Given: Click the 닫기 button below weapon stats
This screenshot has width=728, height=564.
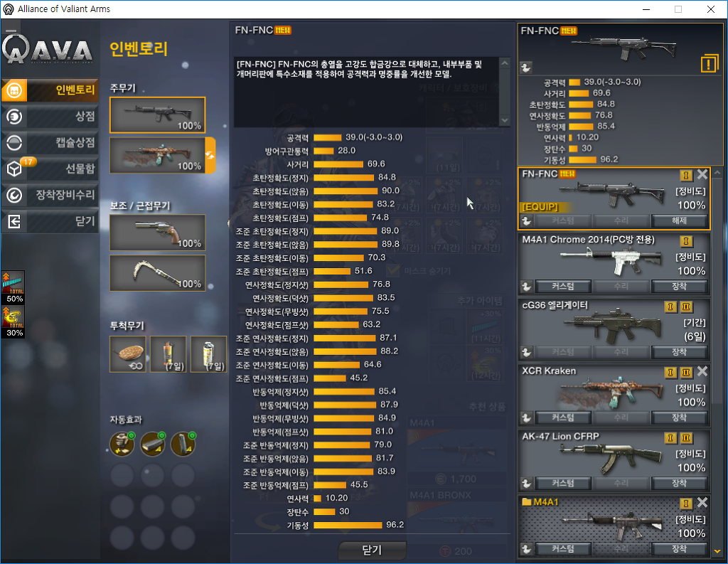Looking at the screenshot, I should click(372, 550).
